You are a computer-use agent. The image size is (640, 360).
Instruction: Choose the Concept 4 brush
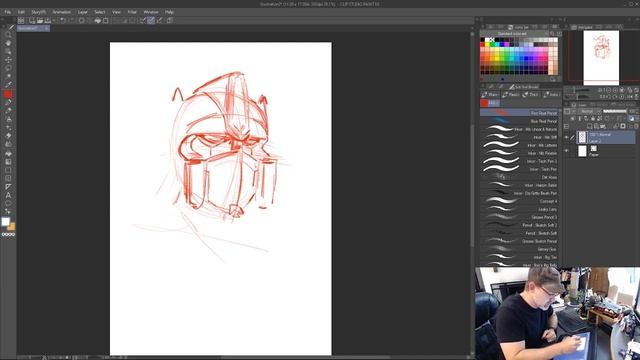click(x=519, y=201)
